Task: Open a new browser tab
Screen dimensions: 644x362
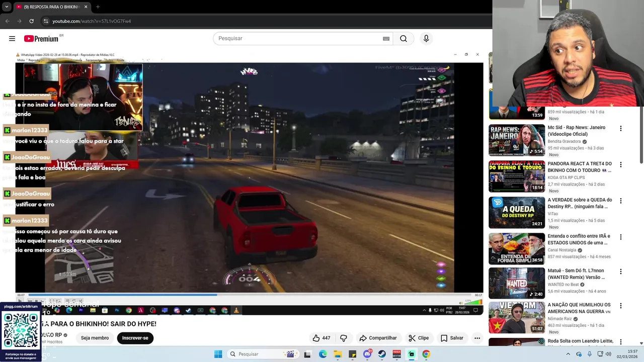Action: point(98,7)
